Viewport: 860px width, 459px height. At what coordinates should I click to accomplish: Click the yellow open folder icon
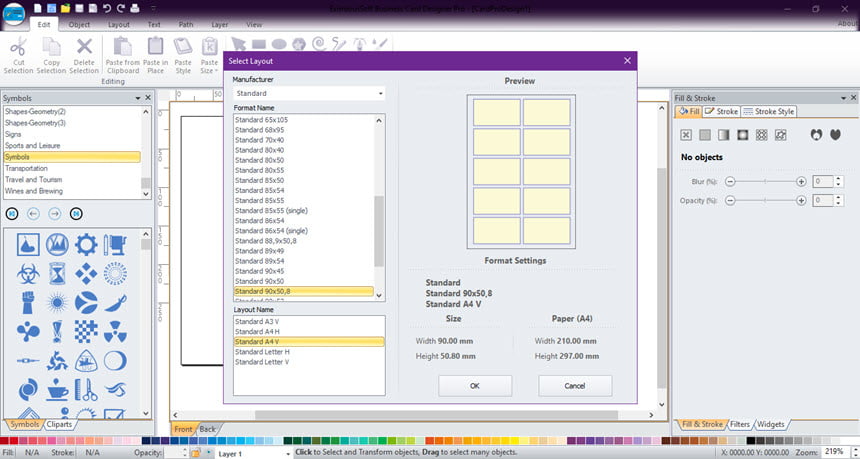click(x=65, y=8)
